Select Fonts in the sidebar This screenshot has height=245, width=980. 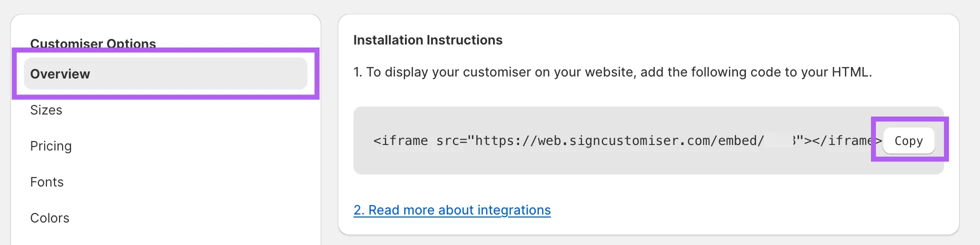point(47,182)
